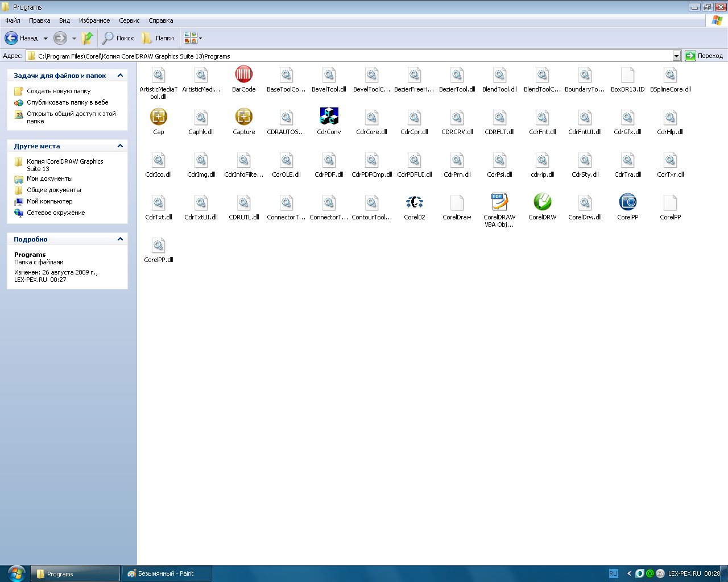Open the back history dropdown arrow
Viewport: 728px width, 582px height.
tap(45, 39)
